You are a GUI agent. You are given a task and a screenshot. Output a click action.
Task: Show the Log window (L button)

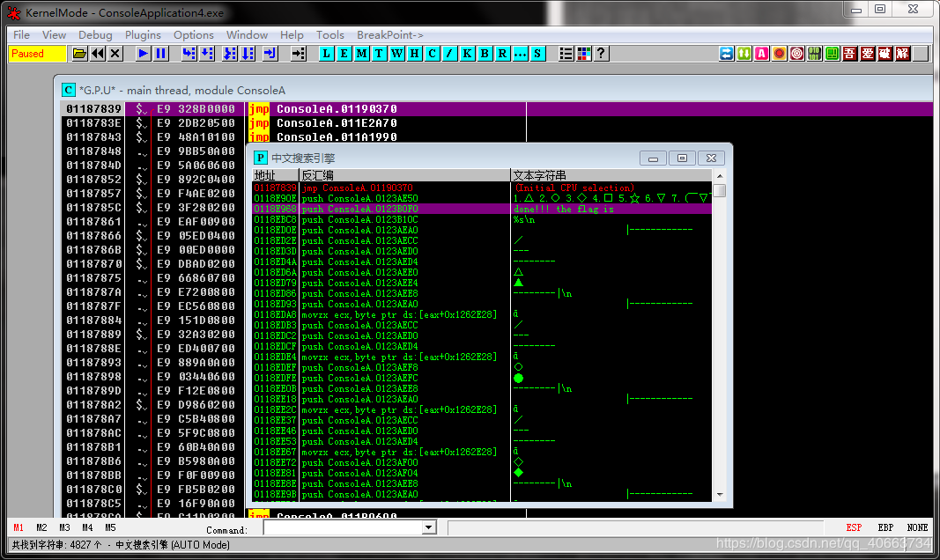coord(326,54)
